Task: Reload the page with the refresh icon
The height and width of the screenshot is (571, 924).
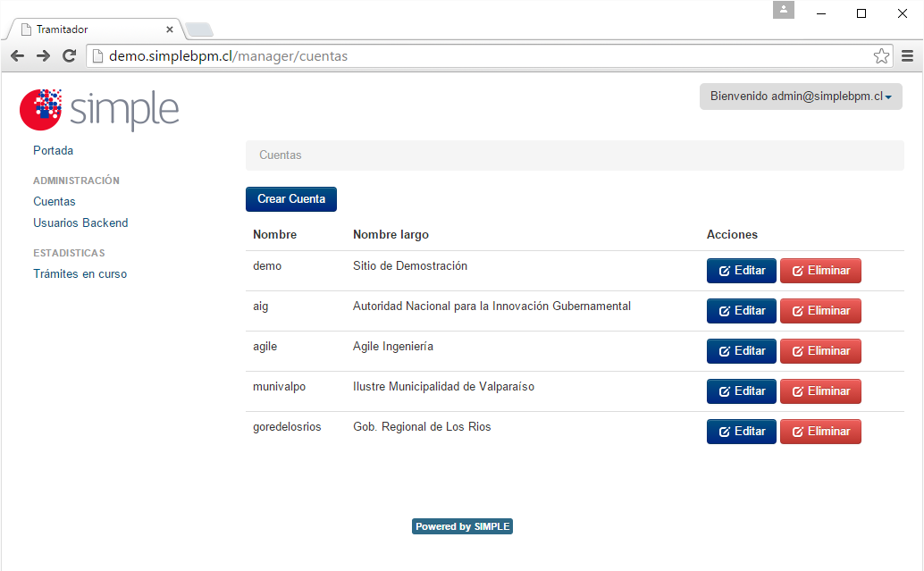Action: (69, 56)
